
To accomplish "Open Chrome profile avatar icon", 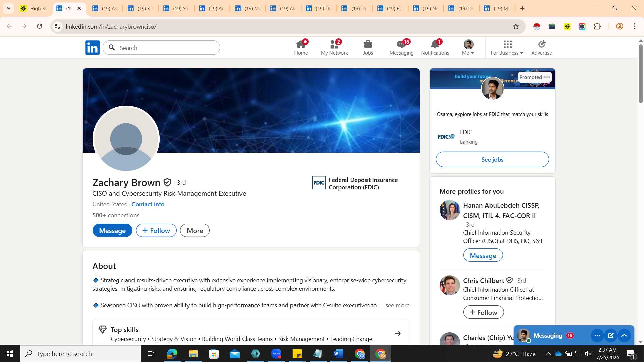I will [620, 26].
